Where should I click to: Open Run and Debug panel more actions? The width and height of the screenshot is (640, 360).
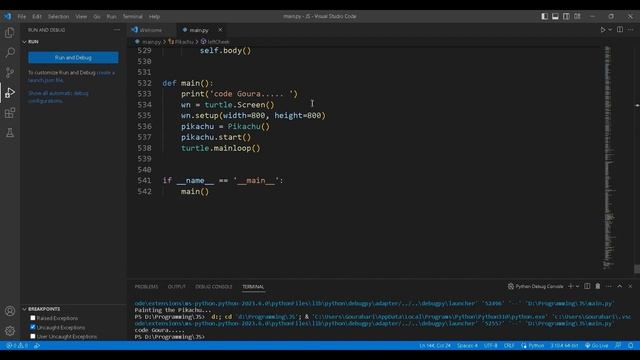(x=117, y=30)
